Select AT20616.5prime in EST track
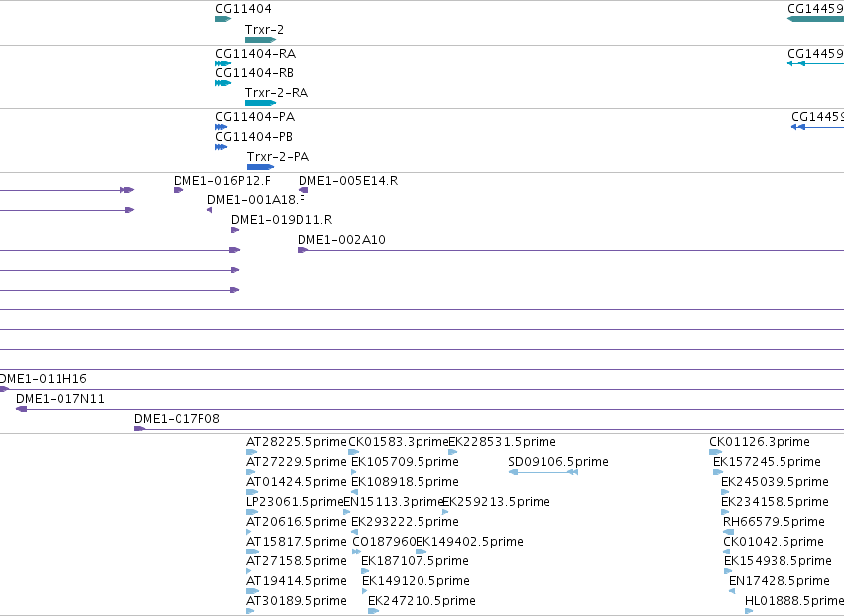Image resolution: width=844 pixels, height=616 pixels. (x=297, y=523)
